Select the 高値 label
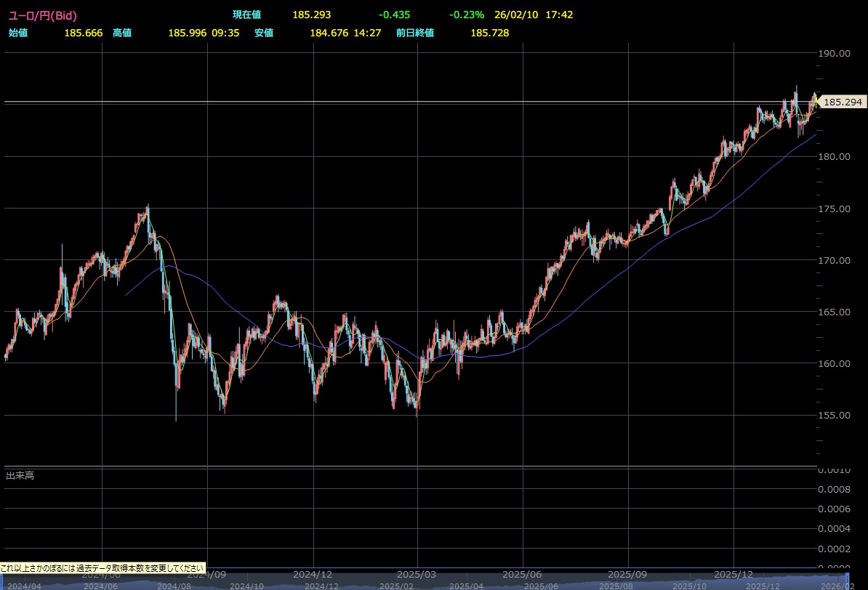Image resolution: width=868 pixels, height=590 pixels. pyautogui.click(x=122, y=33)
